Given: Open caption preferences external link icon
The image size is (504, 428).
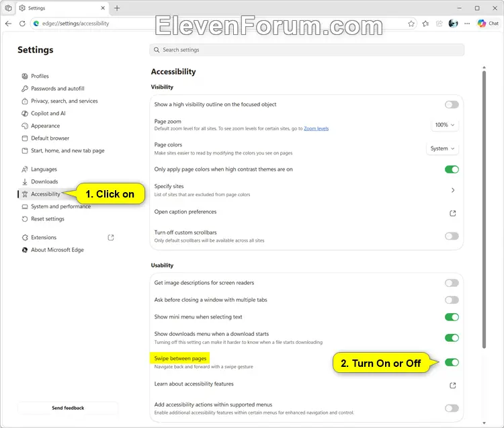Looking at the screenshot, I should (453, 213).
